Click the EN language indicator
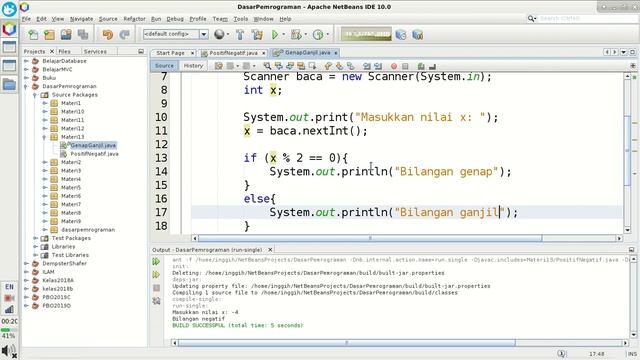The image size is (640, 360). pos(9,287)
